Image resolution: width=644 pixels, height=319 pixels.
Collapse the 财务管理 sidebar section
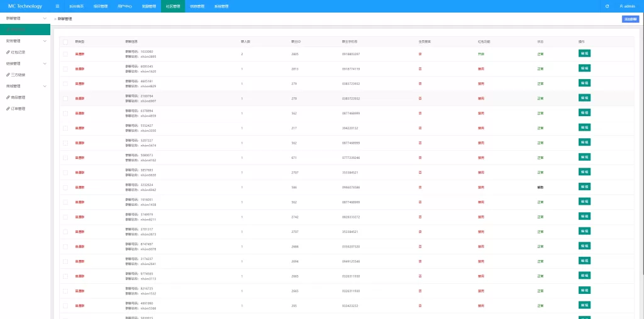pos(45,41)
